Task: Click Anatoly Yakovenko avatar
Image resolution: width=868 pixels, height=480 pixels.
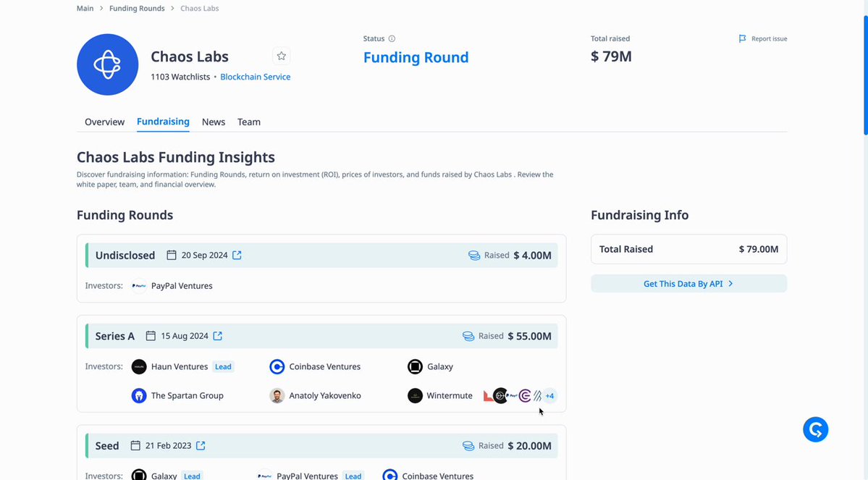Action: pos(277,395)
